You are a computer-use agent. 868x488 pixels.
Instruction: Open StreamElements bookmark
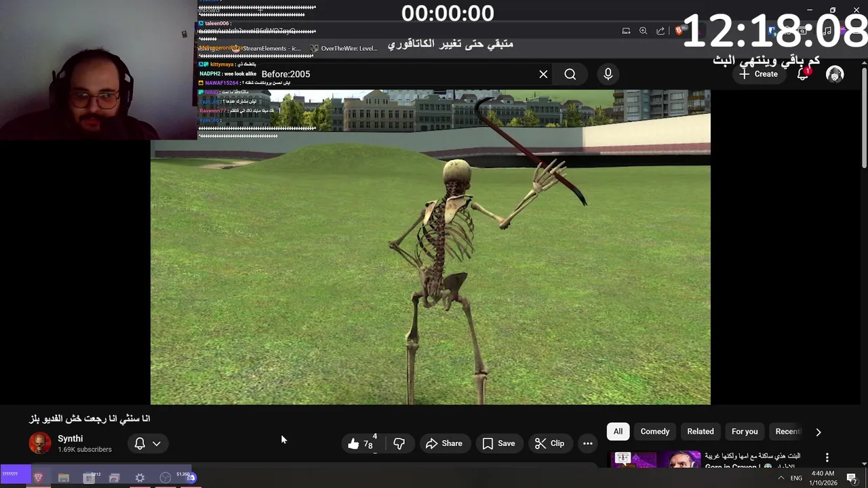267,49
